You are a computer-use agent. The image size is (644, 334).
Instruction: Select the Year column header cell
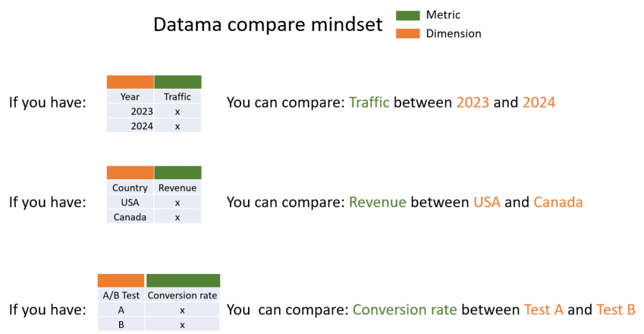[130, 96]
